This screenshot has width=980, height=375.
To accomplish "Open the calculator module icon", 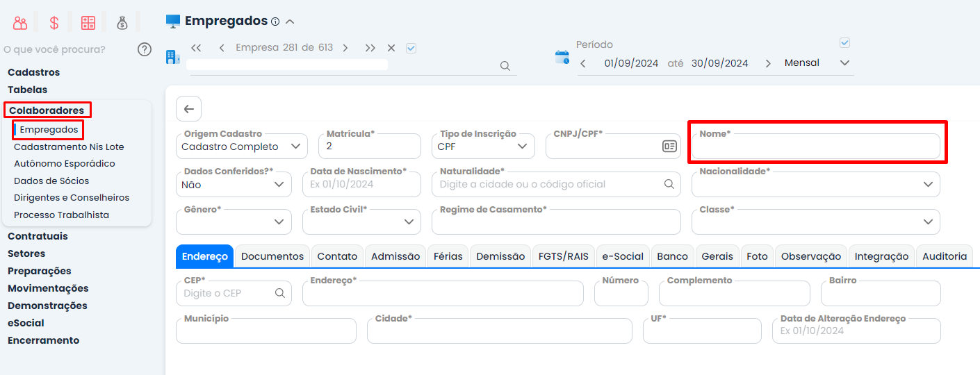I will tap(88, 23).
